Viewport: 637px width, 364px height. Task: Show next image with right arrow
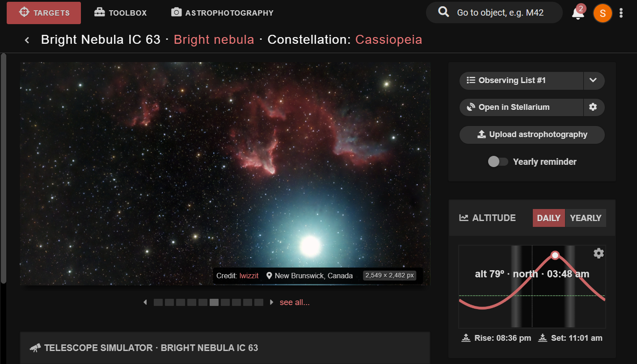click(x=271, y=302)
